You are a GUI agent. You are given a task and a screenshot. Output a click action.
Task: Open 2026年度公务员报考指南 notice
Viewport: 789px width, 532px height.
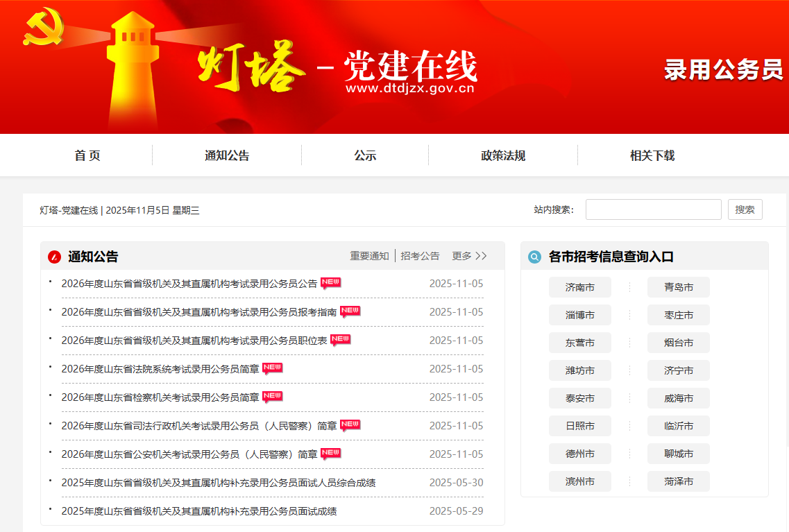point(199,312)
